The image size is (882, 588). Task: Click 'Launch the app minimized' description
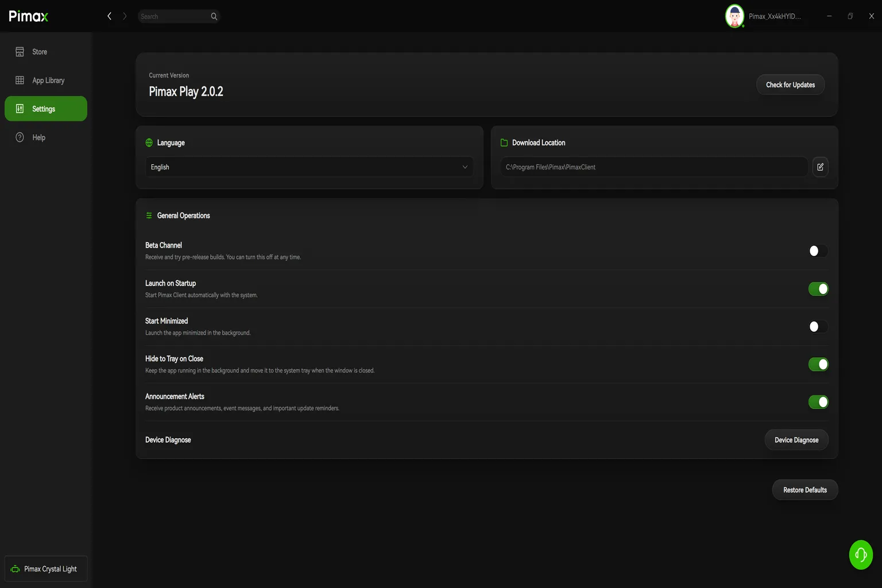[198, 333]
